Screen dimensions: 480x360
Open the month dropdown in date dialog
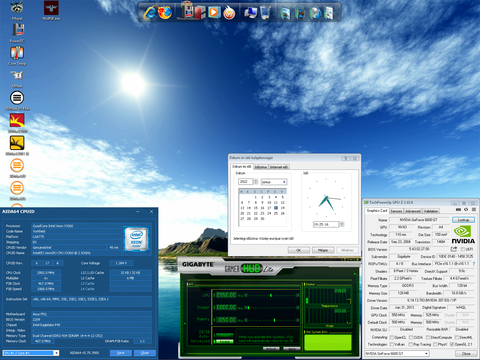(274, 182)
